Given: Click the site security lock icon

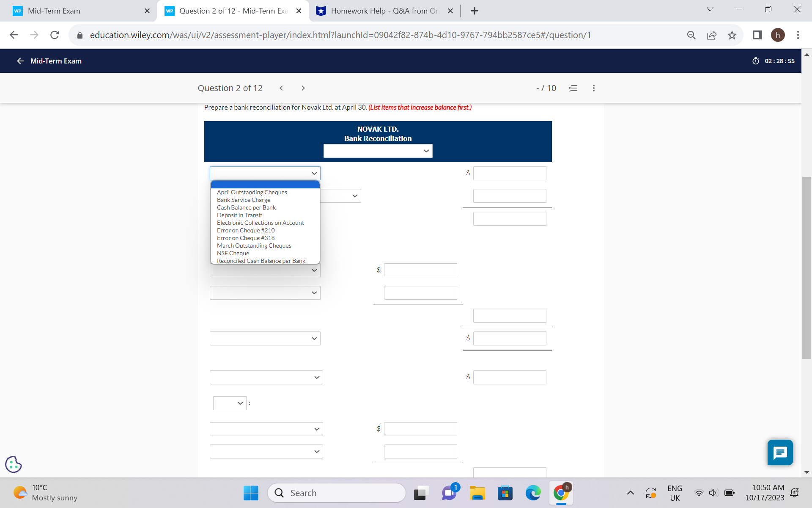Looking at the screenshot, I should [x=79, y=35].
